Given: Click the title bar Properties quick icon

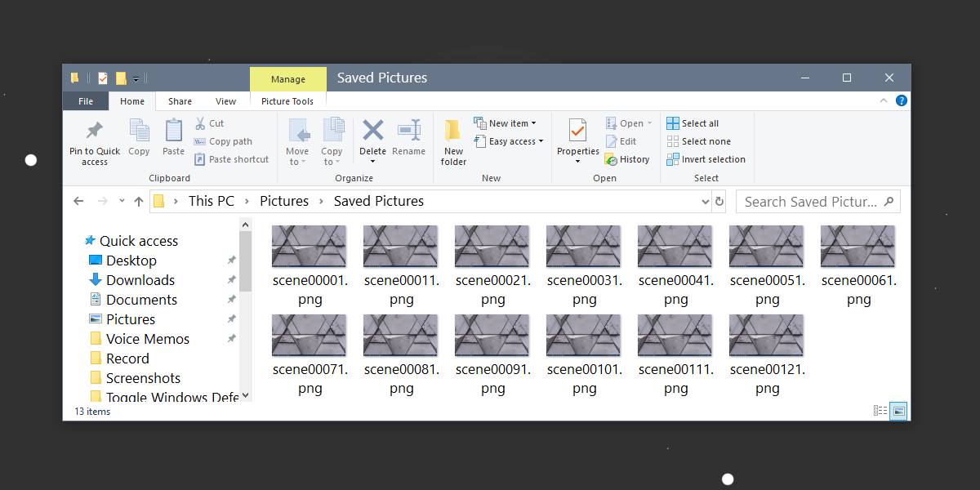Looking at the screenshot, I should (x=102, y=78).
